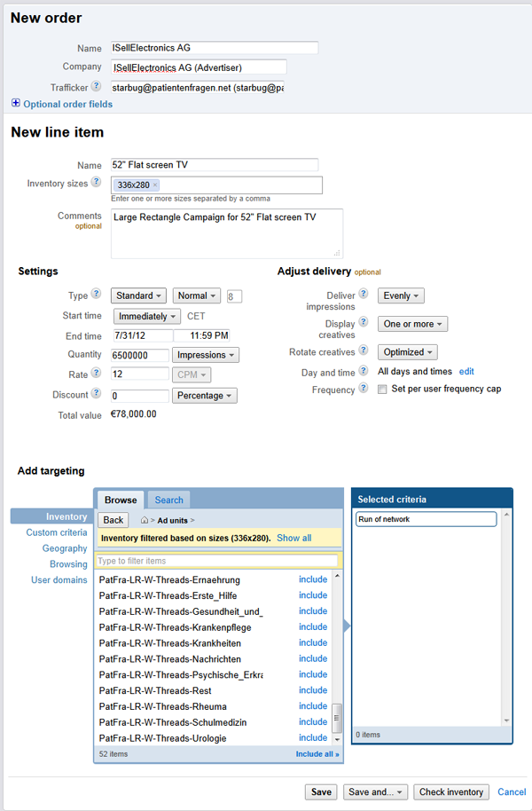Click the End time date field
Image resolution: width=532 pixels, height=811 pixels.
click(143, 335)
